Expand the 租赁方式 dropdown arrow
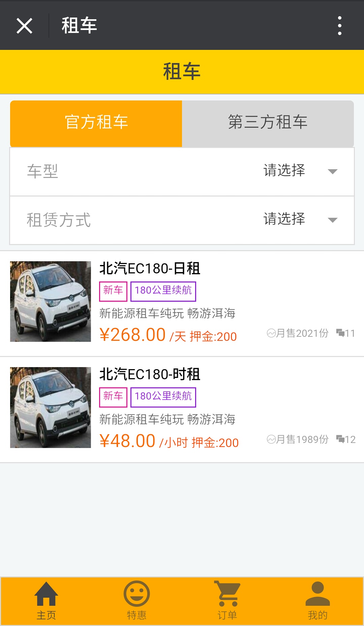 tap(333, 220)
